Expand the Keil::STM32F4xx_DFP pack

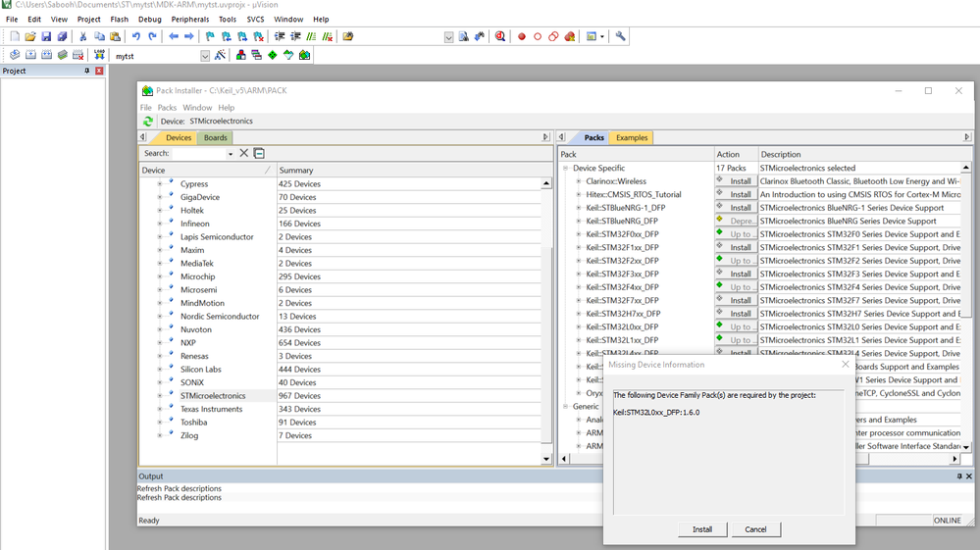click(x=579, y=287)
